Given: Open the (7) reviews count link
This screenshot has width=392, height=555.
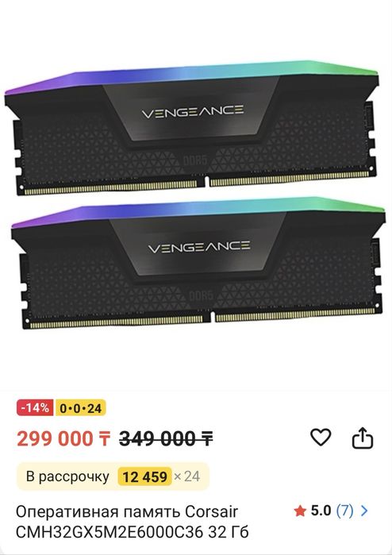Looking at the screenshot, I should 344,511.
